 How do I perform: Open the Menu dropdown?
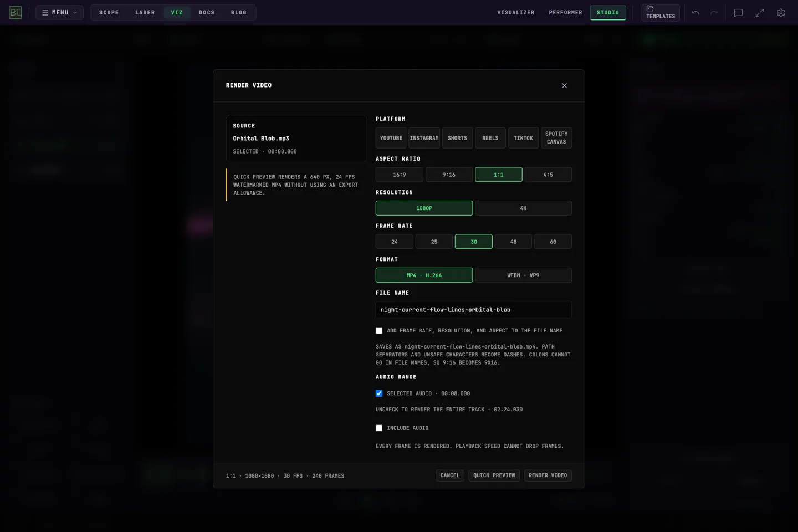pyautogui.click(x=60, y=12)
